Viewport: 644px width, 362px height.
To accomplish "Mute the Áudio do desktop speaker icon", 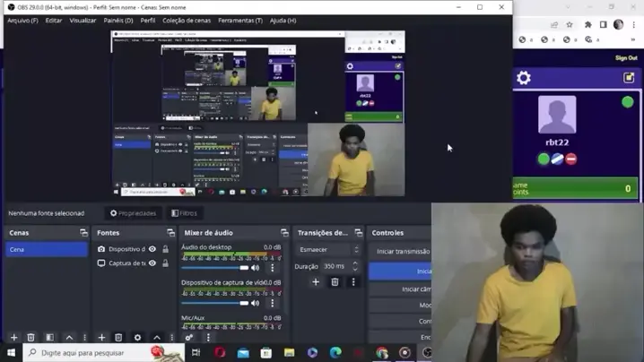I will click(x=256, y=268).
